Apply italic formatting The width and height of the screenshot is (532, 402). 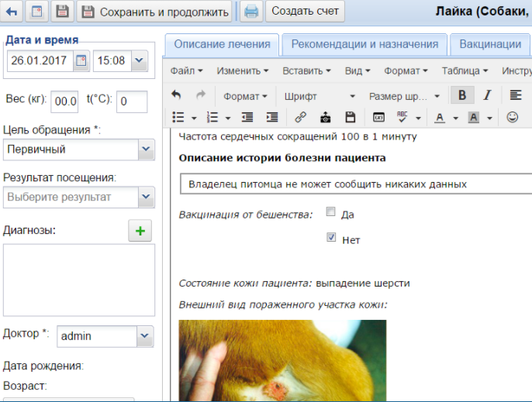pos(487,95)
